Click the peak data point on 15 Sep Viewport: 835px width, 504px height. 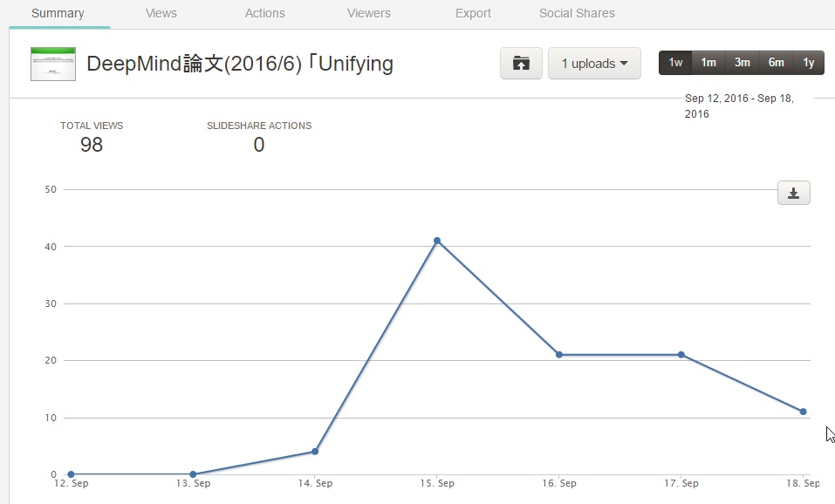pos(436,242)
